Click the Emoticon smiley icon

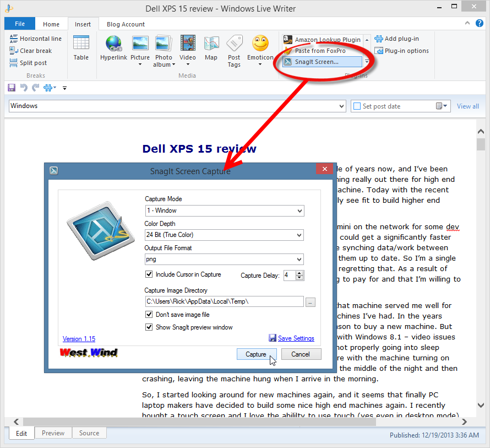coord(260,43)
